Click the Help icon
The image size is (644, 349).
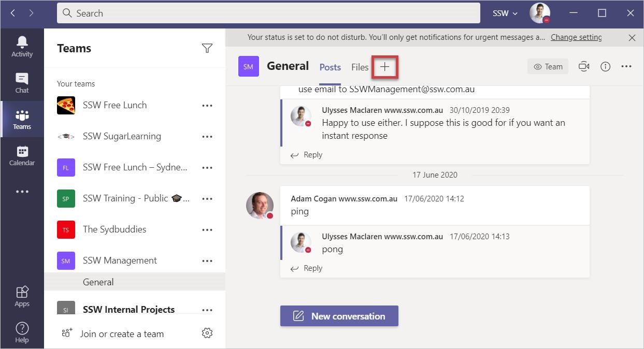[22, 332]
